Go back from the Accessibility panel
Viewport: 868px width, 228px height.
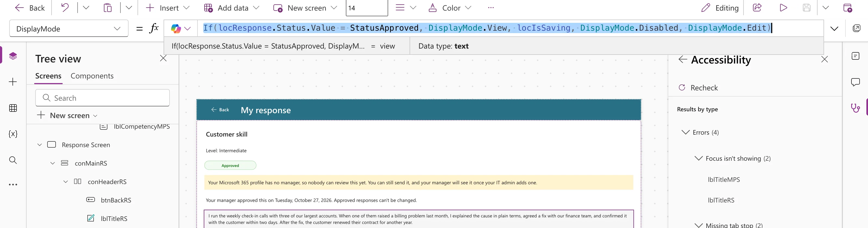(683, 59)
